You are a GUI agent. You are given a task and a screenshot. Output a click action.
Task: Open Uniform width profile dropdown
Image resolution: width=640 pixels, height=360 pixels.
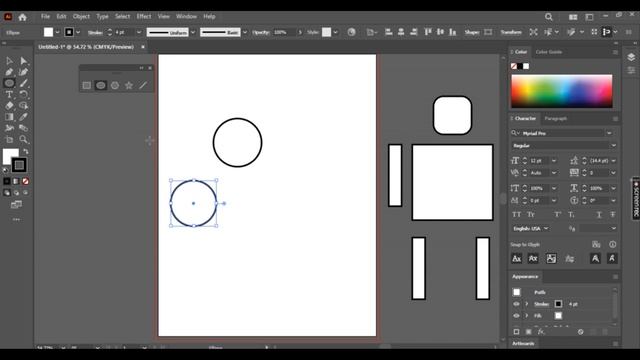193,32
